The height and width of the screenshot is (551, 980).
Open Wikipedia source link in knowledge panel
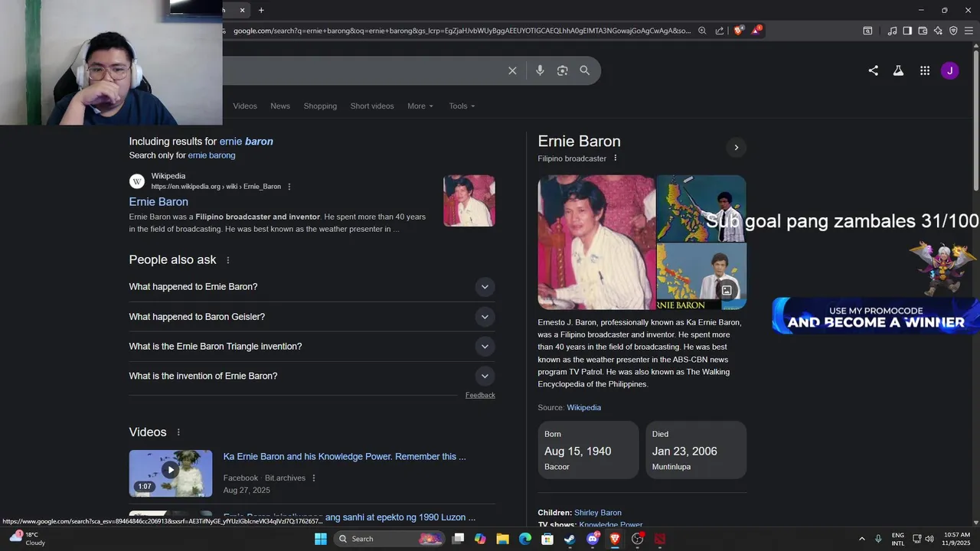[583, 408]
